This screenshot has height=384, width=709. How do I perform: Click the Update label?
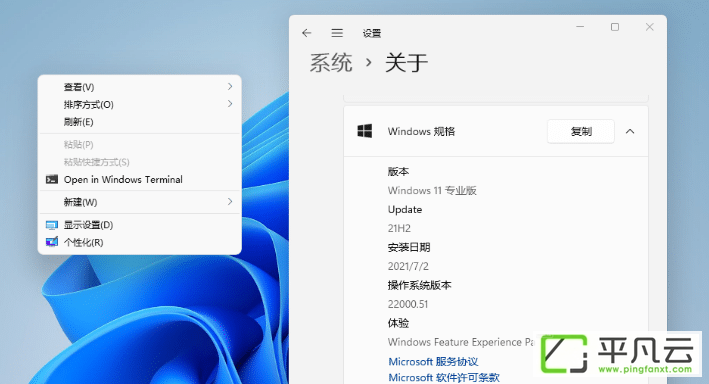[x=405, y=209]
